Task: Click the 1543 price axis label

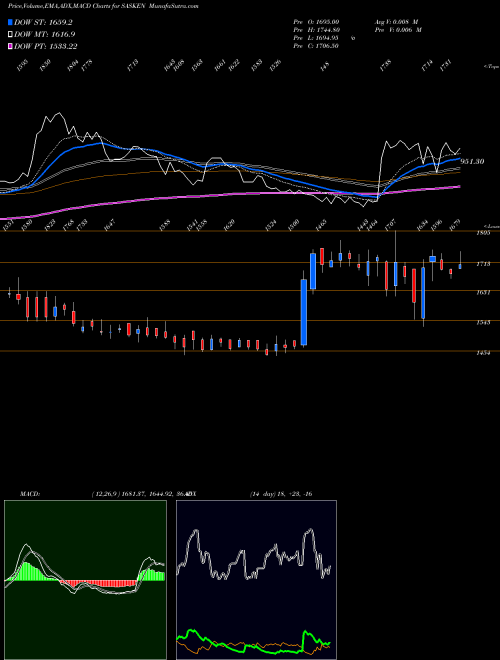Action: (483, 322)
